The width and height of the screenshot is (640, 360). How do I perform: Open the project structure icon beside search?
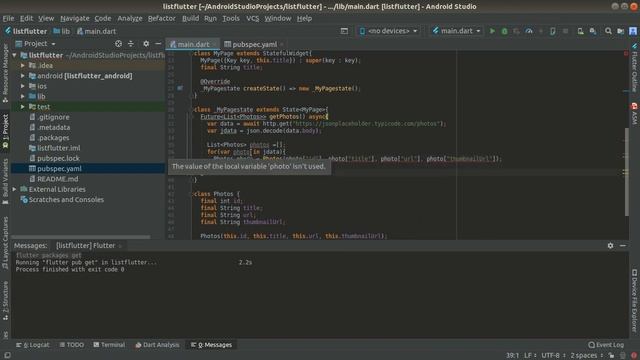tap(620, 31)
